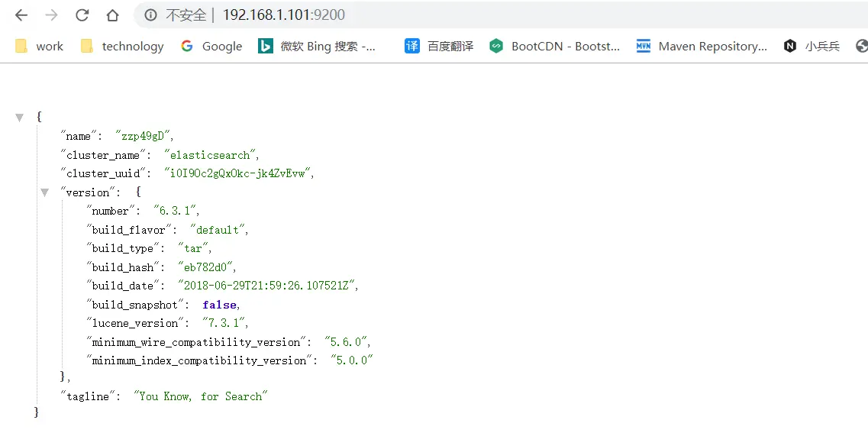
Task: Click the value "5.6.0"
Action: tap(345, 342)
